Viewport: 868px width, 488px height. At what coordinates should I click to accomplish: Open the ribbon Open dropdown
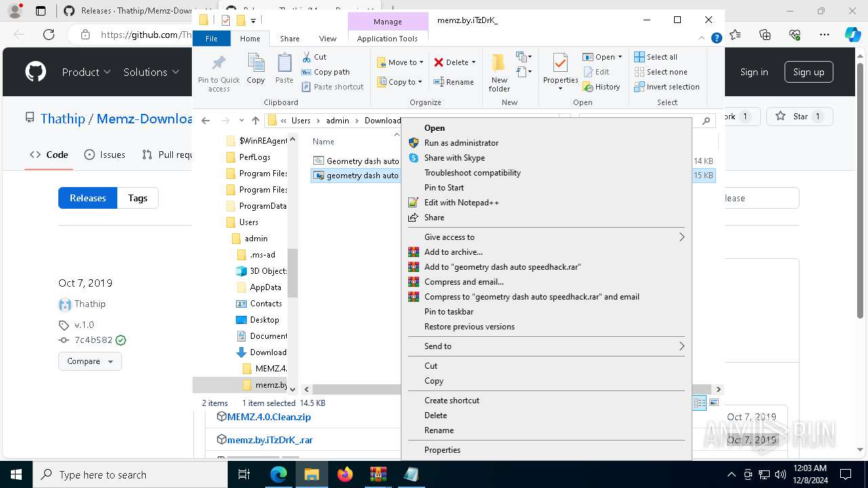[602, 57]
